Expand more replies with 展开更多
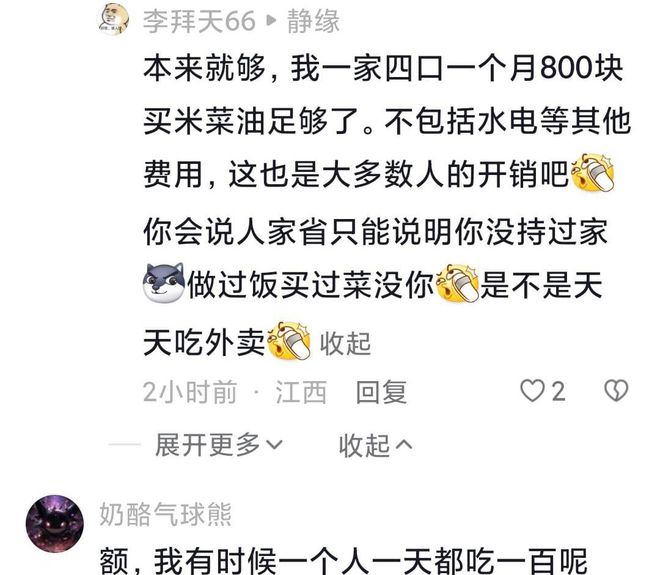This screenshot has width=660, height=575. (x=219, y=445)
